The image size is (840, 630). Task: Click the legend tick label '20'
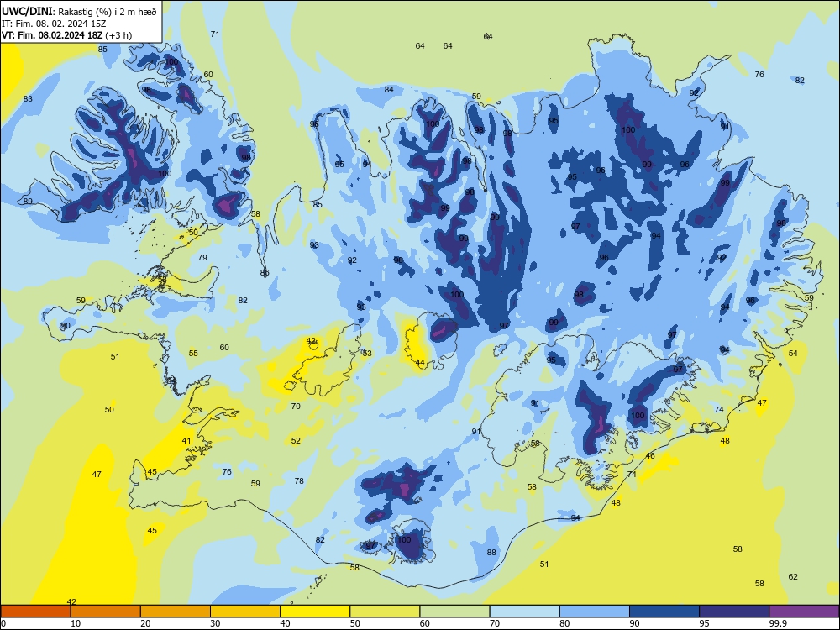click(145, 623)
